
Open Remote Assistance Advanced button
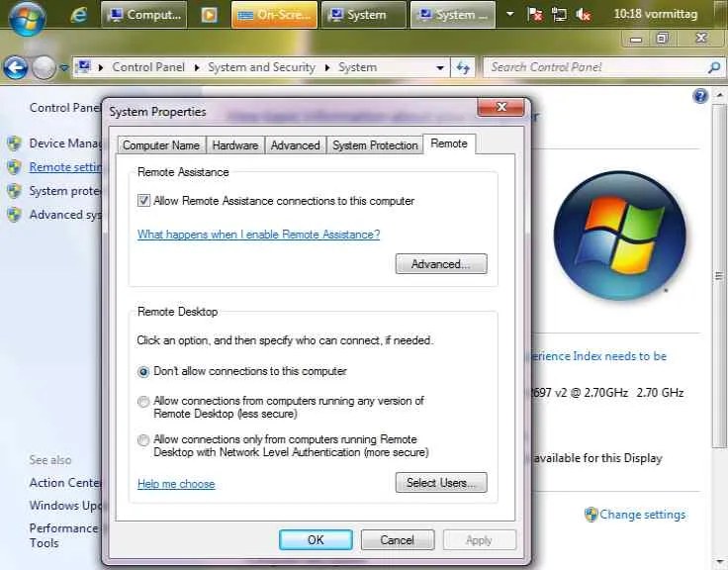441,264
